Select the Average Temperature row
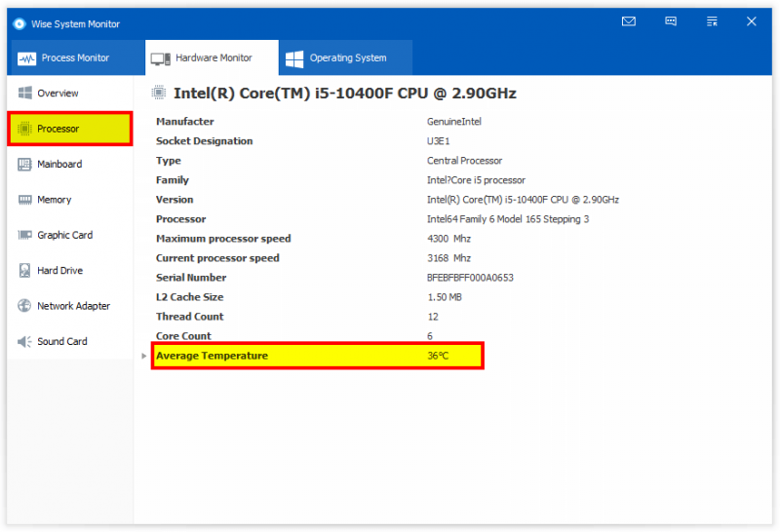Viewport: 780px width, 532px height. pyautogui.click(x=318, y=356)
